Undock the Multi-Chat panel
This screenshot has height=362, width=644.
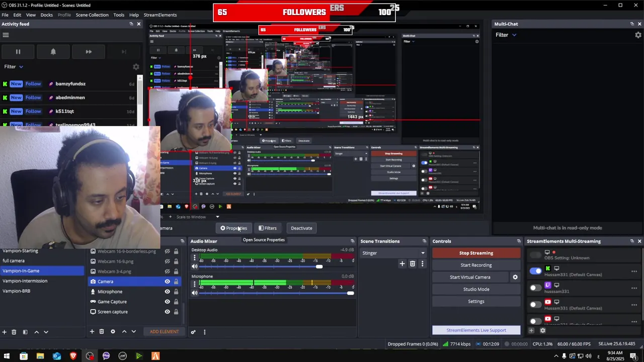[632, 24]
